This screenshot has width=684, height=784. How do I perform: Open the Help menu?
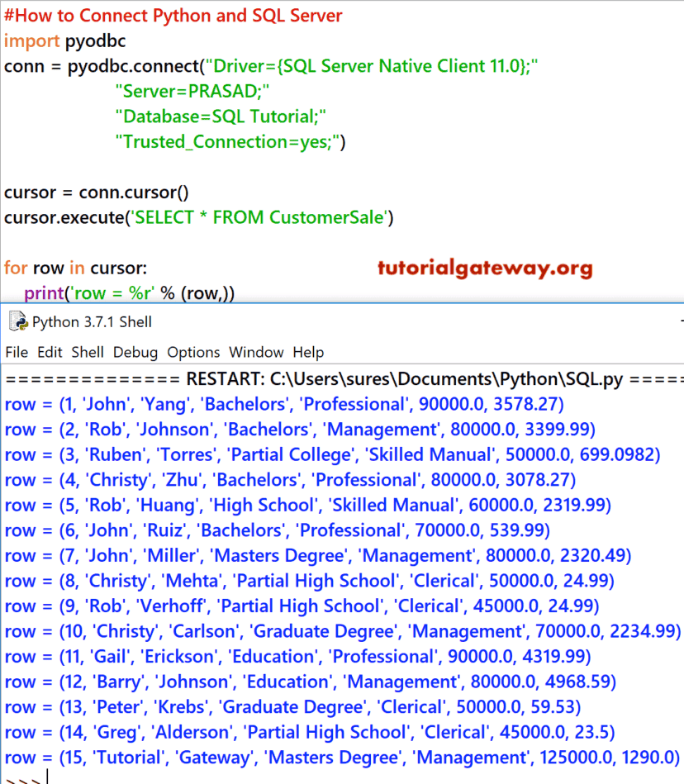(307, 352)
